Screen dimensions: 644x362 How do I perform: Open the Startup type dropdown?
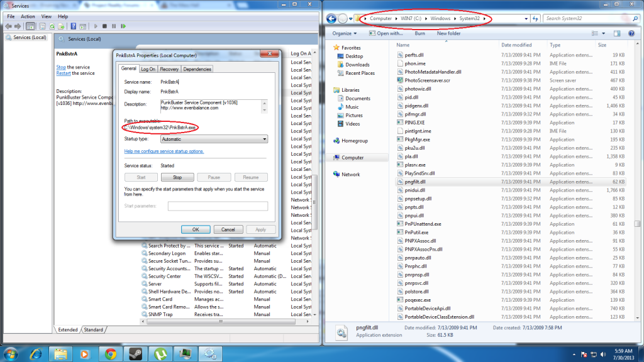pyautogui.click(x=214, y=139)
